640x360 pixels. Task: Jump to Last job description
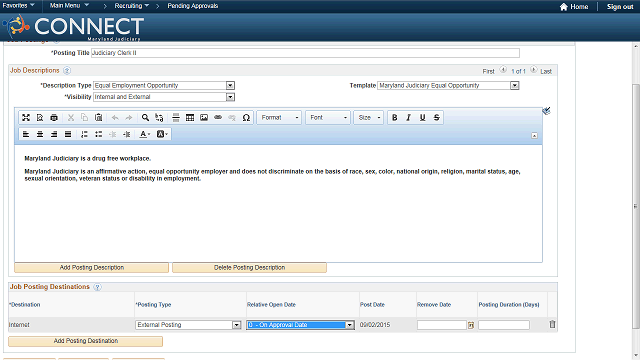click(546, 71)
